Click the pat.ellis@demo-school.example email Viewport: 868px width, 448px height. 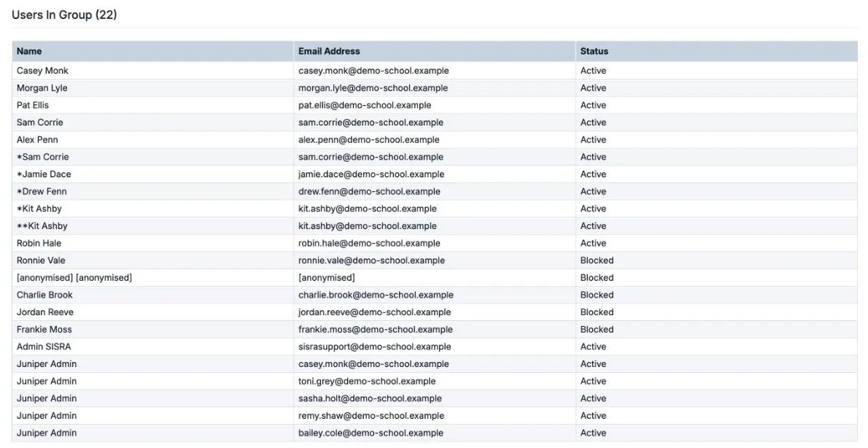pyautogui.click(x=365, y=105)
